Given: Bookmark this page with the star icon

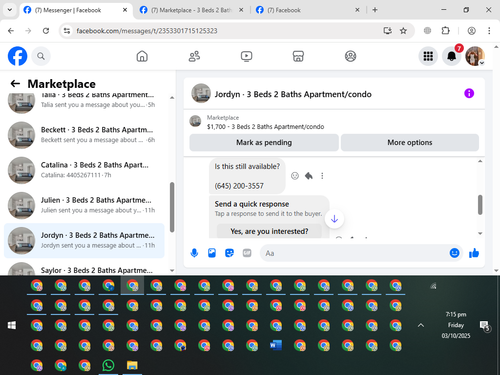Looking at the screenshot, I should tap(403, 31).
